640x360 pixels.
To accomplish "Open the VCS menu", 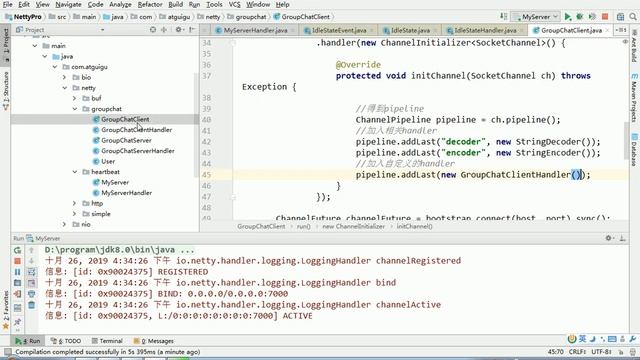I will coord(234,4).
